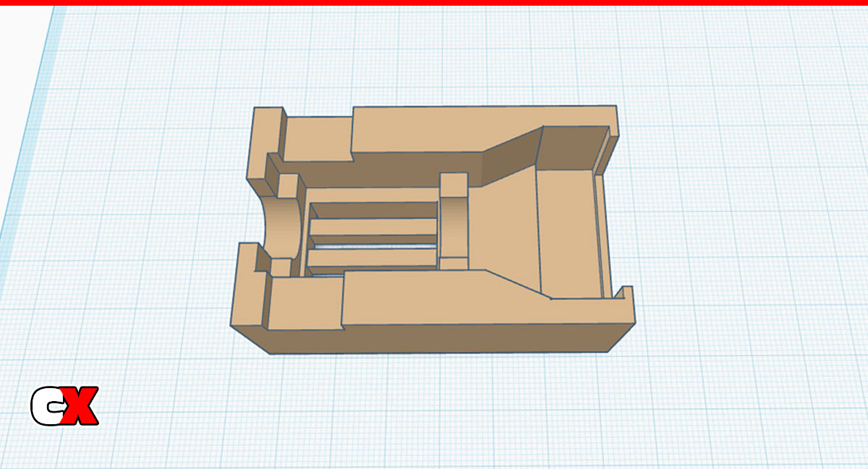Select the bottom wall's dark front face
The width and height of the screenshot is (868, 469).
[434, 338]
